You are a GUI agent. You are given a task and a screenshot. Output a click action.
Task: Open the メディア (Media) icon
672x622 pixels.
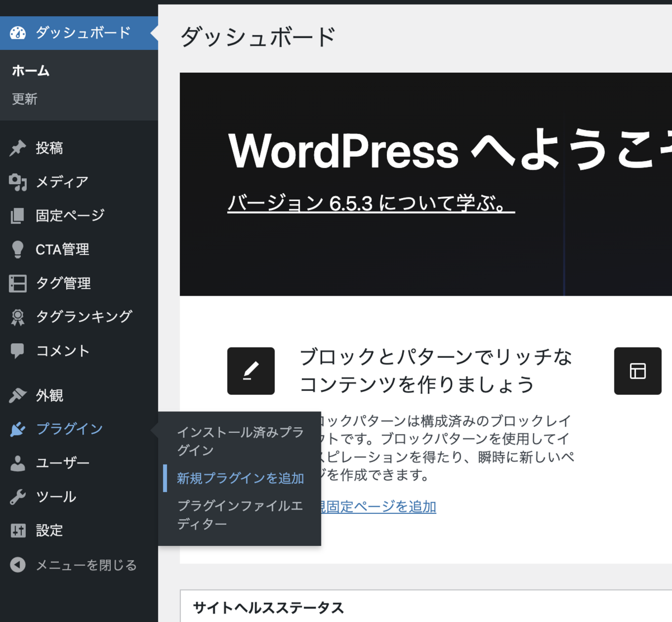[17, 181]
